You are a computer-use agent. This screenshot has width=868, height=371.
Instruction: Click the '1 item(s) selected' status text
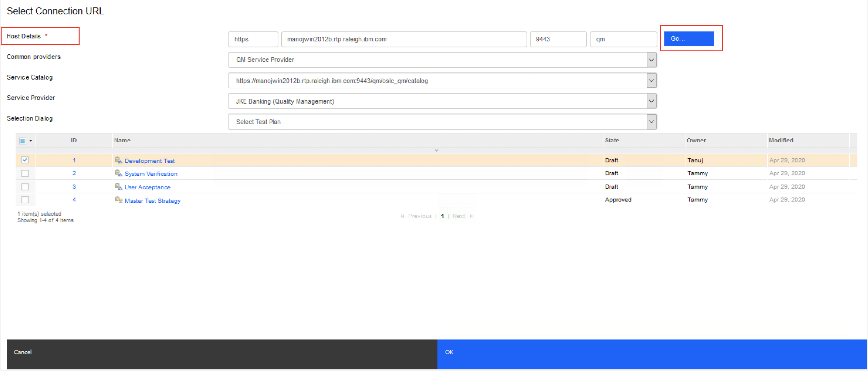pyautogui.click(x=39, y=214)
